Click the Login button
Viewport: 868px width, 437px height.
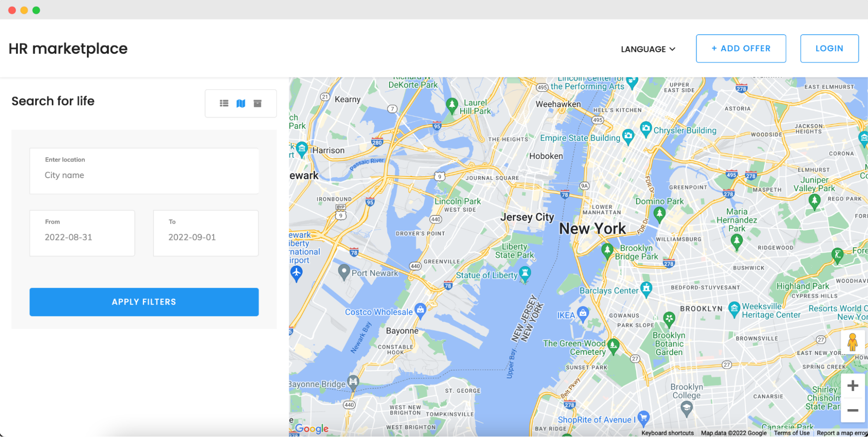tap(829, 49)
